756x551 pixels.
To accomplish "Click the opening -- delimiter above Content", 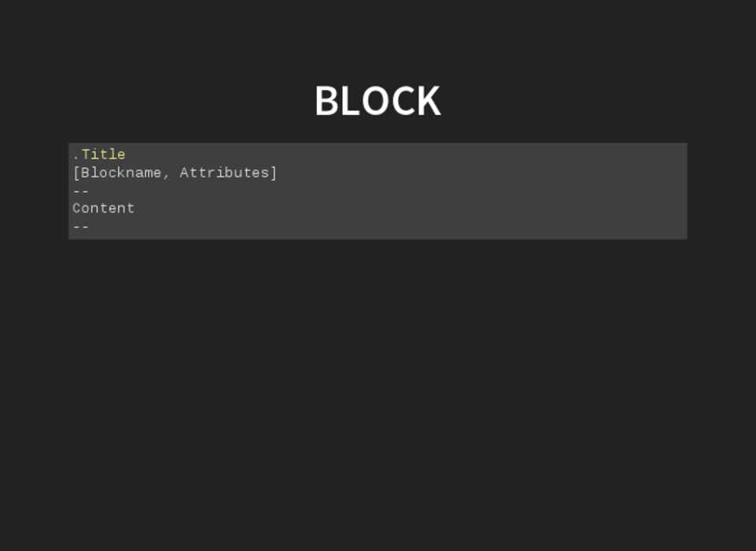I will [80, 191].
